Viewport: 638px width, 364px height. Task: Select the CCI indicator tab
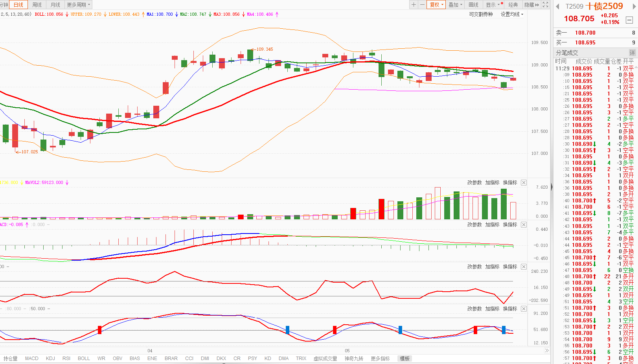[x=189, y=358]
